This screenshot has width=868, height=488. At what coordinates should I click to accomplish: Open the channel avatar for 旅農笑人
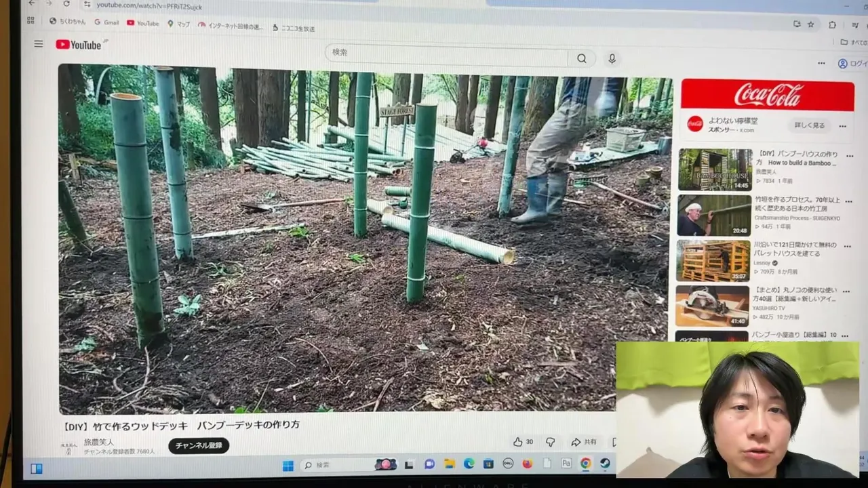[68, 447]
